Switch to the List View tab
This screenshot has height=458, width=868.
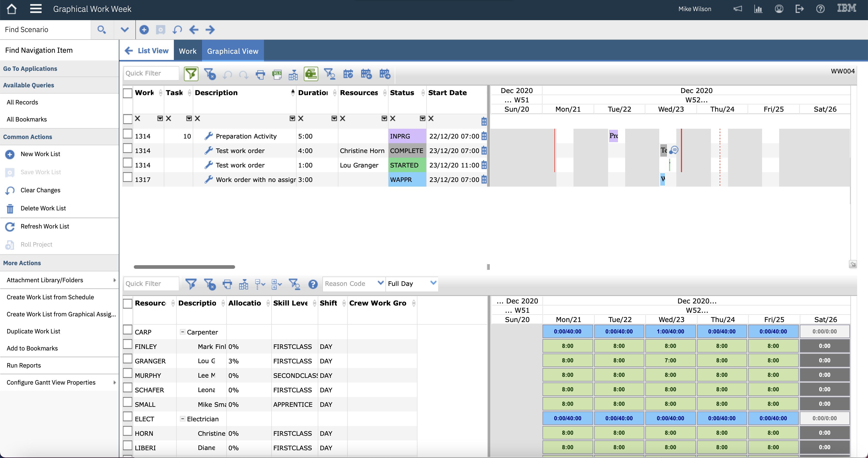[x=146, y=51]
